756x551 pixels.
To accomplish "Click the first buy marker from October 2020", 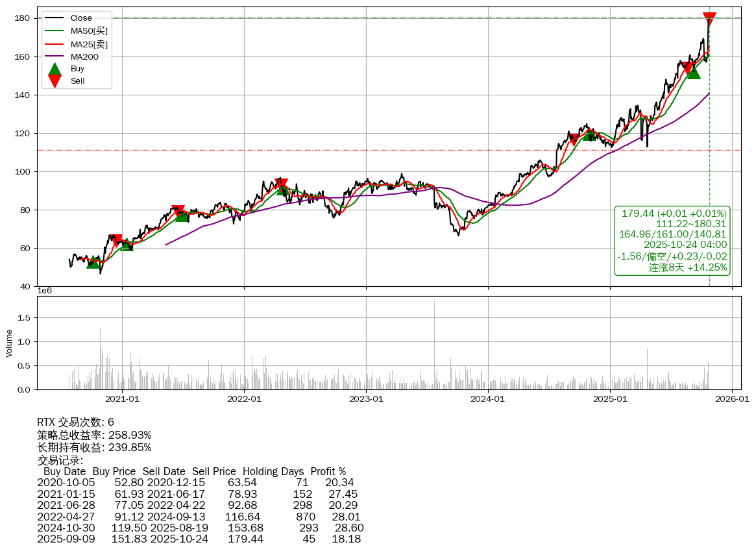I will coord(93,262).
